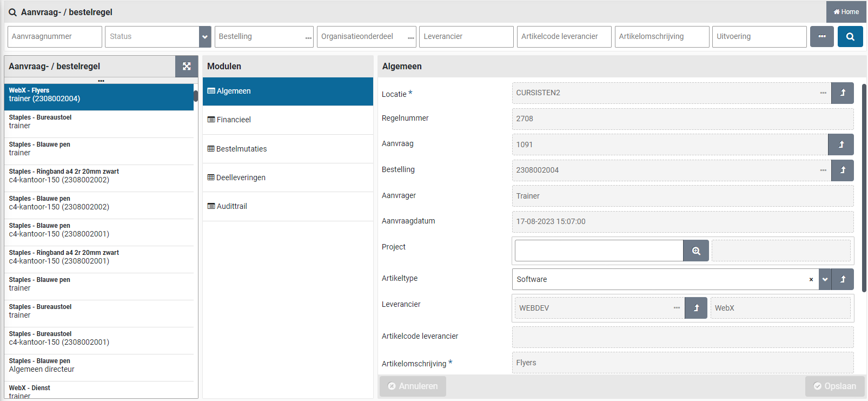Select the Bestelmutaties module
The image size is (868, 401).
point(241,149)
